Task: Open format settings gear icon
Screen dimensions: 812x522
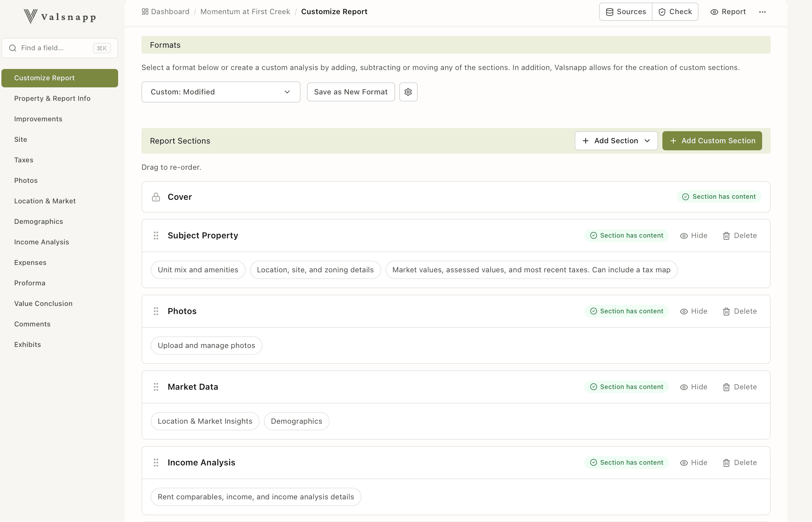Action: click(x=408, y=92)
